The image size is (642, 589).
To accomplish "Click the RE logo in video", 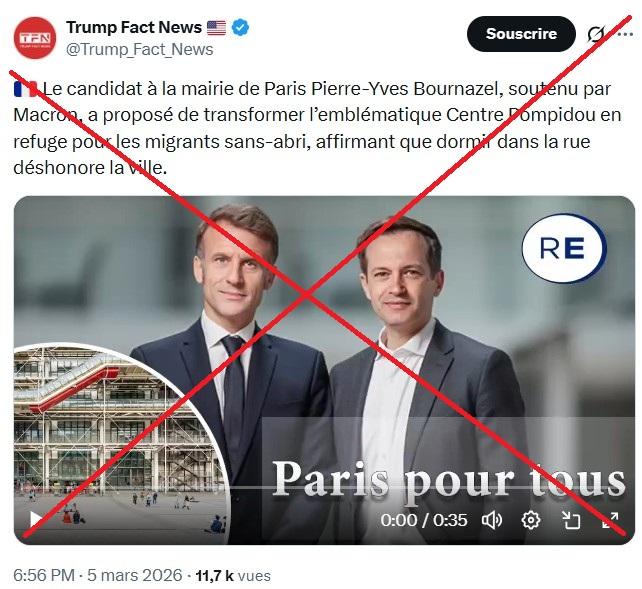I will tap(564, 248).
